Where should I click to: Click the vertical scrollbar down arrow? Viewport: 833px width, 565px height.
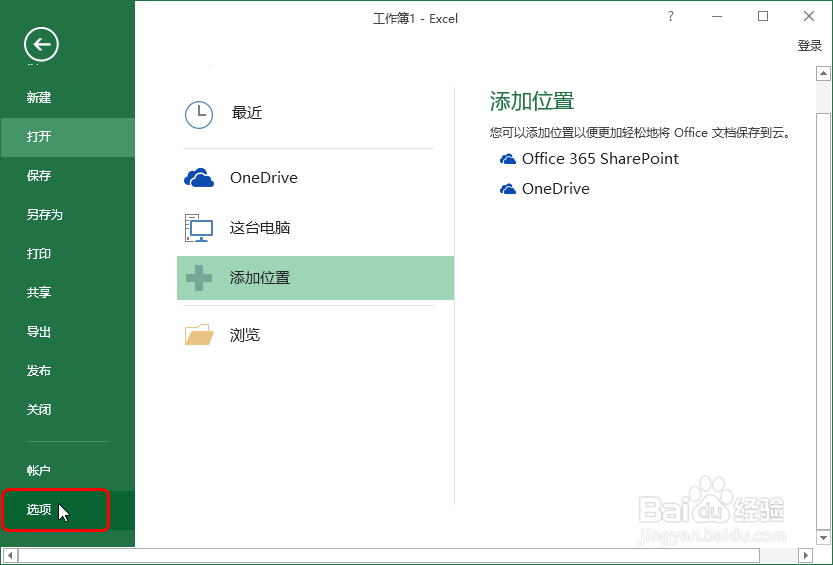[x=823, y=538]
